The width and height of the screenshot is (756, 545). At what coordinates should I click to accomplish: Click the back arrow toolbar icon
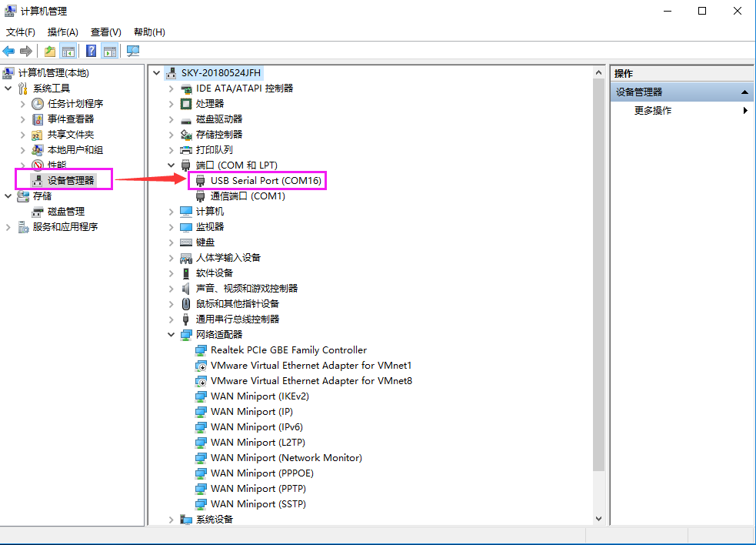coord(9,51)
